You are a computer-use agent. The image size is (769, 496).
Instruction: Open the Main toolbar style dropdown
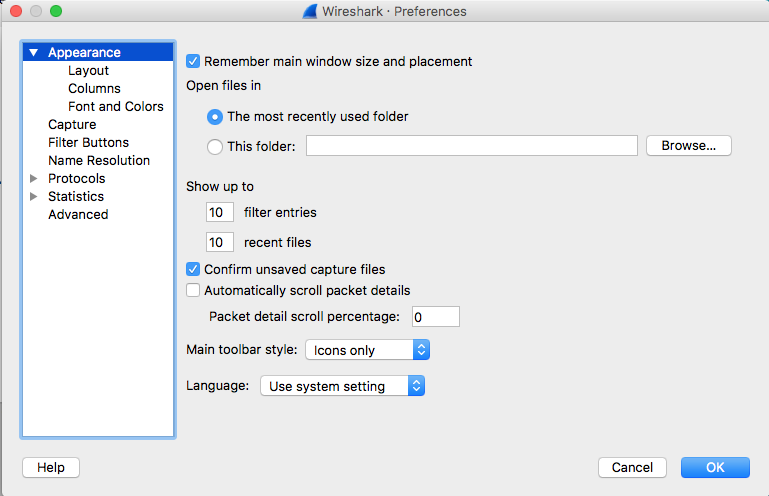pos(367,350)
